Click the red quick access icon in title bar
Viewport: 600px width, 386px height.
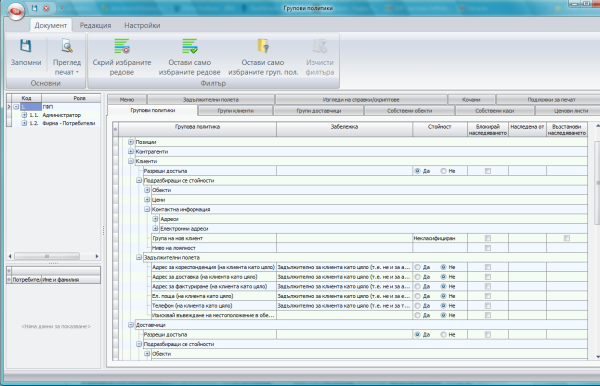(x=46, y=8)
